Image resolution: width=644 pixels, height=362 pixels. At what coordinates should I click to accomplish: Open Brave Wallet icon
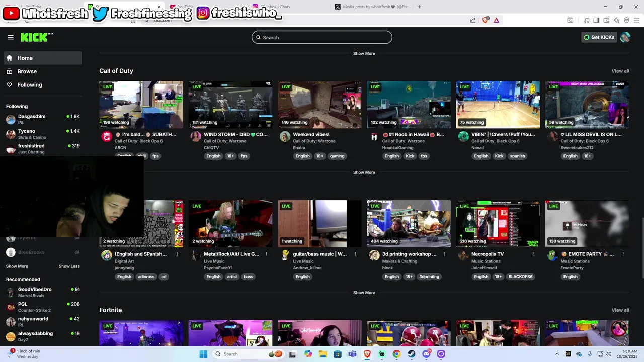(x=606, y=20)
